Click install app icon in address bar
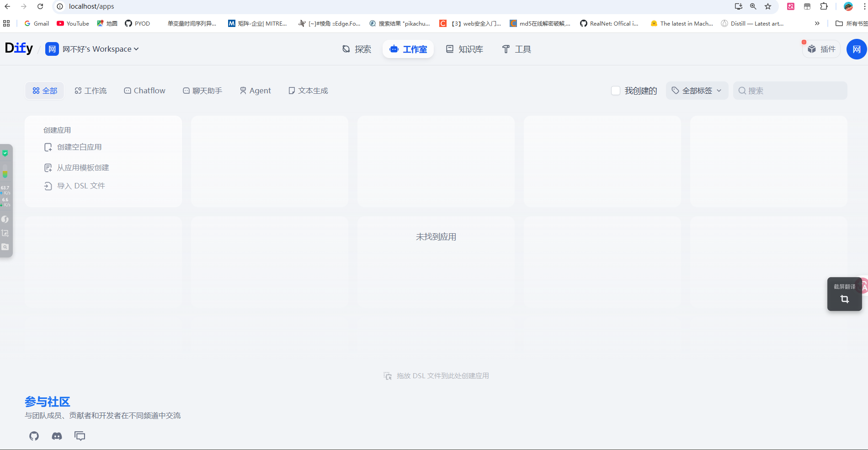This screenshot has height=450, width=868. [x=738, y=6]
